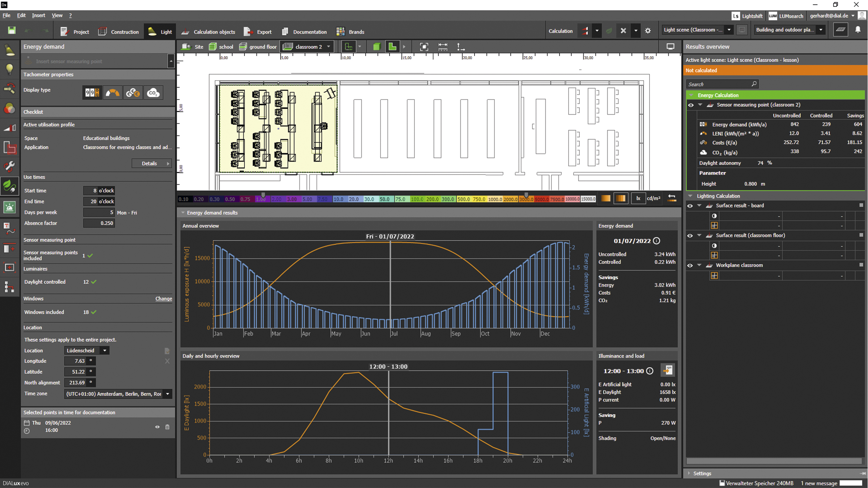Select the CO2 tachometer display type
The width and height of the screenshot is (868, 488).
point(153,93)
